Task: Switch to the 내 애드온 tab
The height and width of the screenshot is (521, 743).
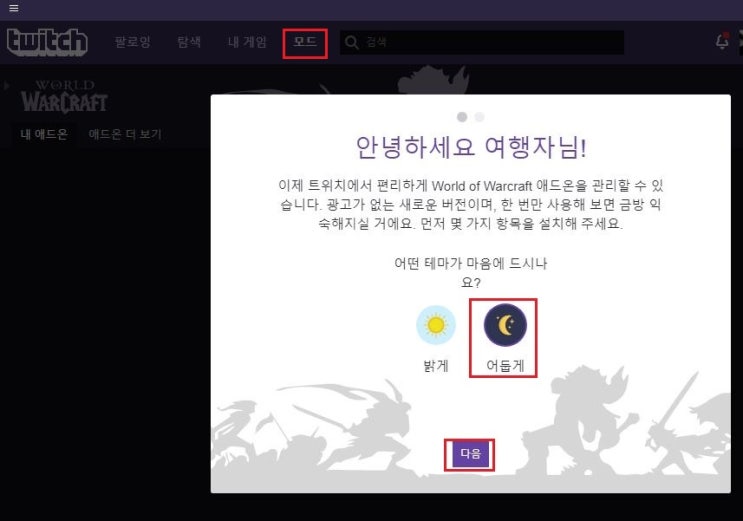Action: (x=44, y=134)
